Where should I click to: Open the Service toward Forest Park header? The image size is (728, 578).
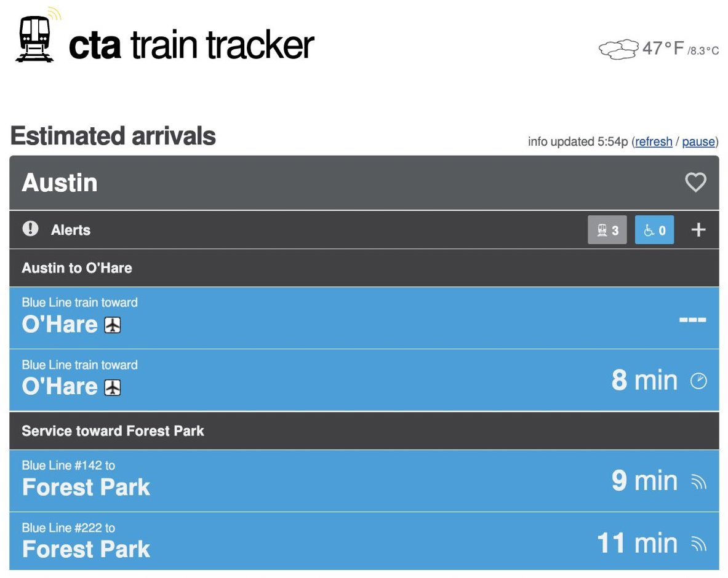364,430
